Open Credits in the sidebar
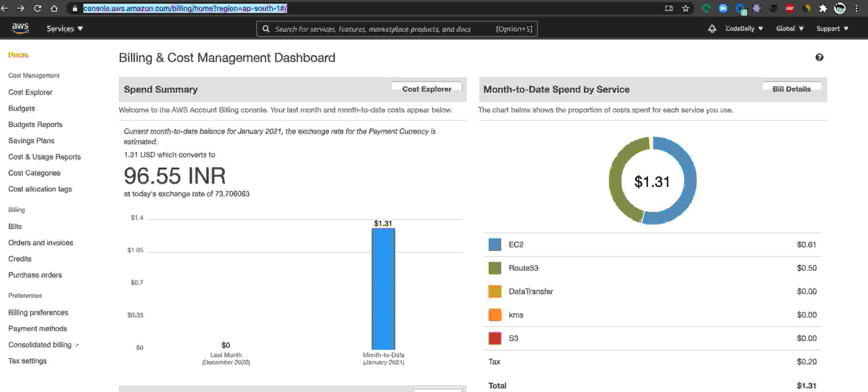The height and width of the screenshot is (392, 868). coord(20,259)
